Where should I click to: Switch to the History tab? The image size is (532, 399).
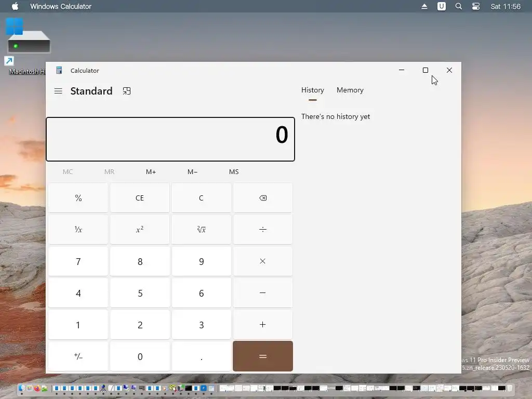click(312, 90)
